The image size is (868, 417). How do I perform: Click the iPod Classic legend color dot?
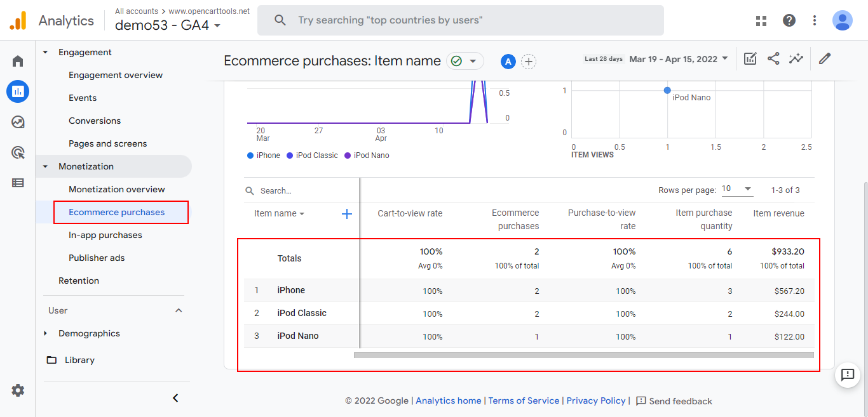pos(290,156)
